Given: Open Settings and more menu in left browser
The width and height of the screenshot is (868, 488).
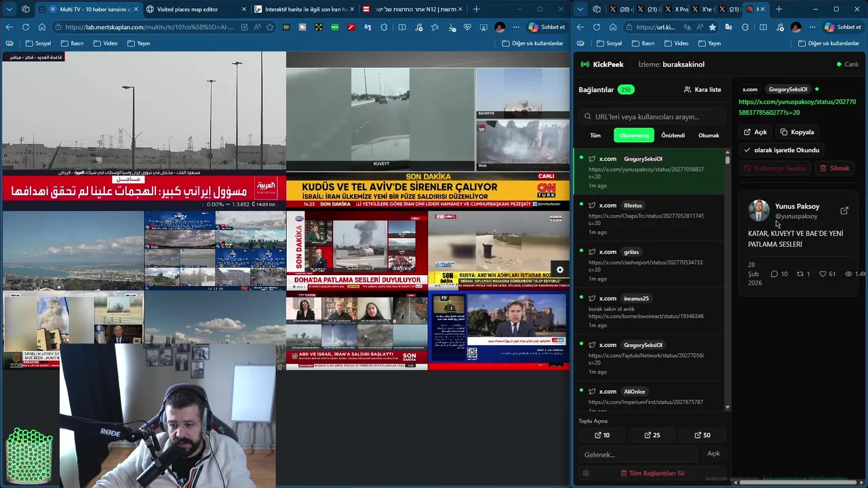Looking at the screenshot, I should pyautogui.click(x=516, y=27).
